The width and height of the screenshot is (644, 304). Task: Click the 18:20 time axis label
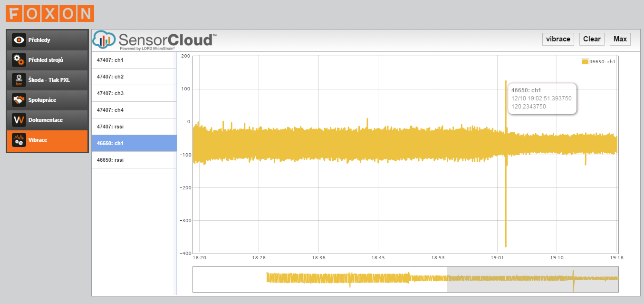(x=200, y=257)
